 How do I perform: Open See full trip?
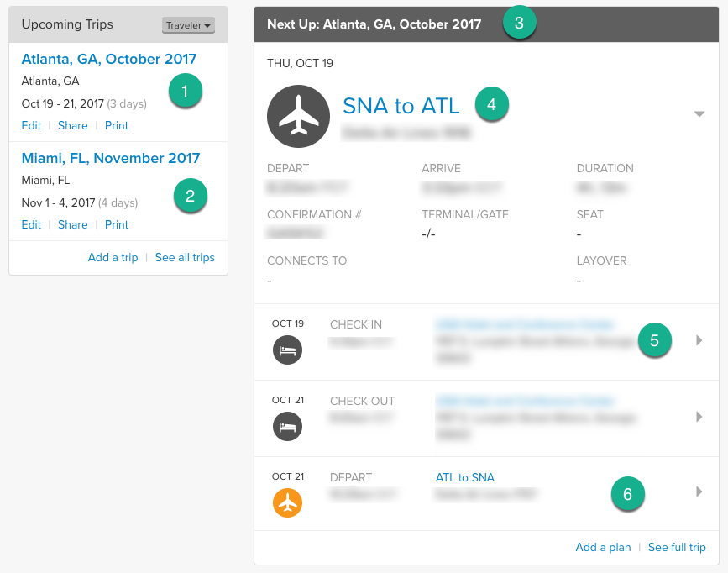coord(677,547)
